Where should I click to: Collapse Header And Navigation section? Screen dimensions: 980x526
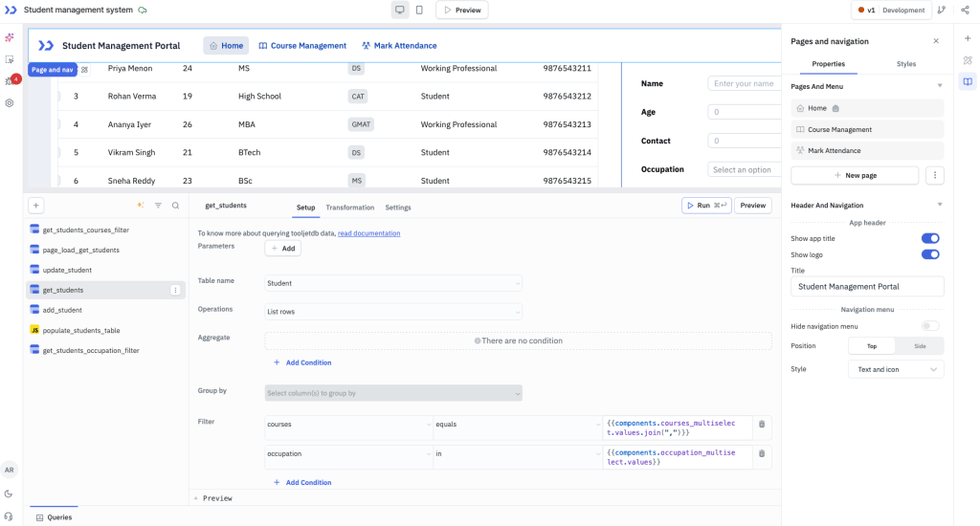[940, 205]
